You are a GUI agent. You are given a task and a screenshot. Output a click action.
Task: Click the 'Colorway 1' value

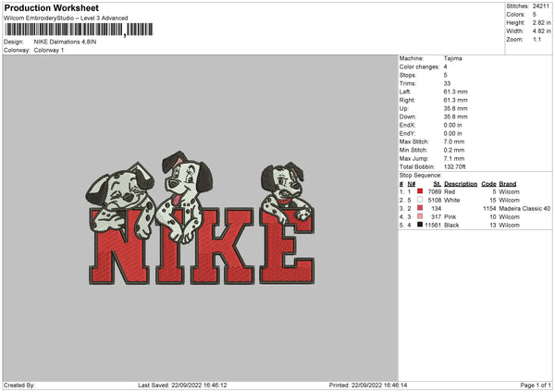coord(49,50)
